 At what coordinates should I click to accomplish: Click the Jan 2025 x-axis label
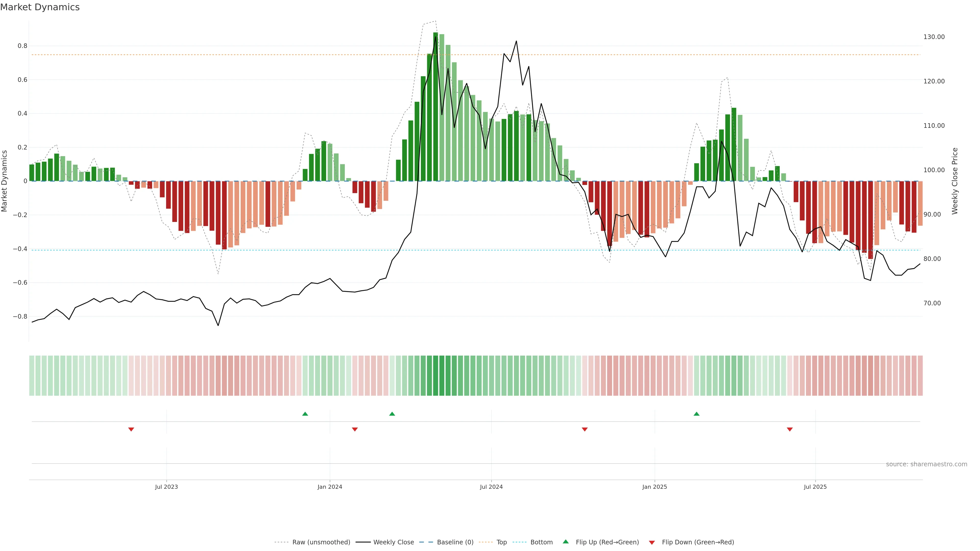click(x=654, y=487)
